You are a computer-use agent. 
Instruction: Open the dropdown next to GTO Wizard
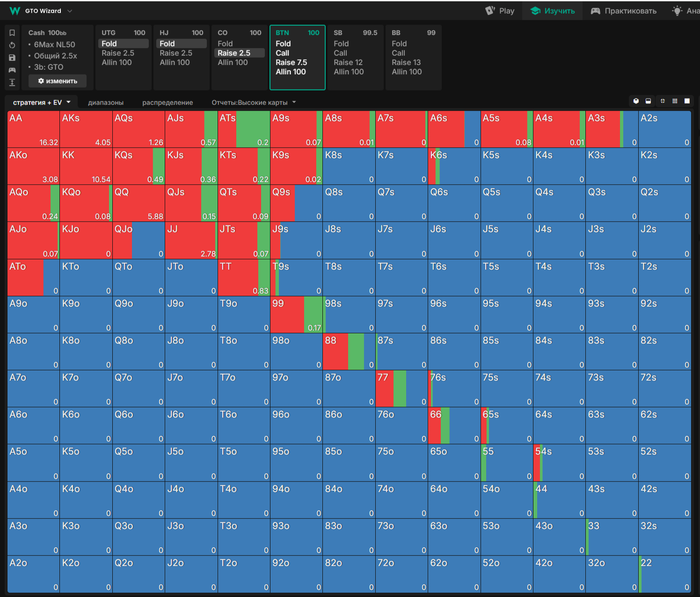click(x=70, y=11)
